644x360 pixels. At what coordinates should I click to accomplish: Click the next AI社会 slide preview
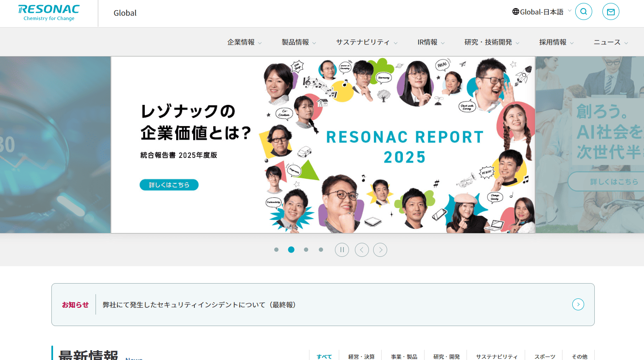(x=590, y=145)
